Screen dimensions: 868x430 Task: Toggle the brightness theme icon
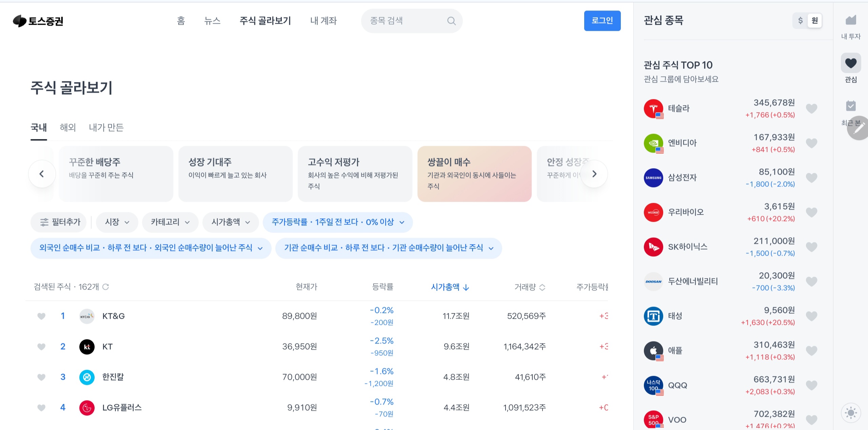(x=851, y=413)
